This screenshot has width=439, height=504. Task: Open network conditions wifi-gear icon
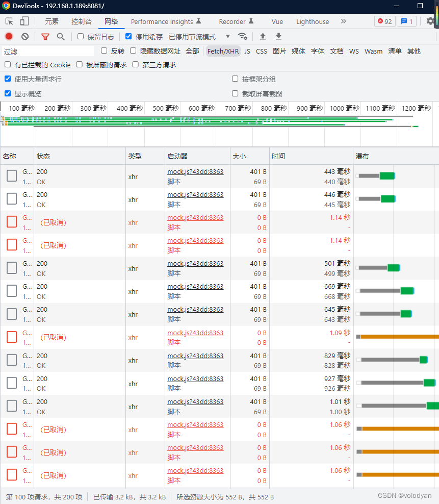(x=243, y=37)
